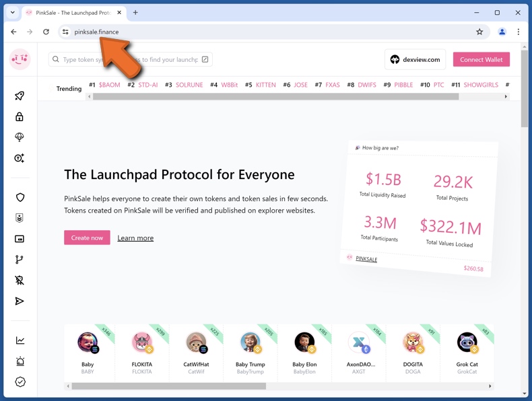Image resolution: width=532 pixels, height=401 pixels.
Task: View site information icon in address bar
Action: pyautogui.click(x=65, y=32)
